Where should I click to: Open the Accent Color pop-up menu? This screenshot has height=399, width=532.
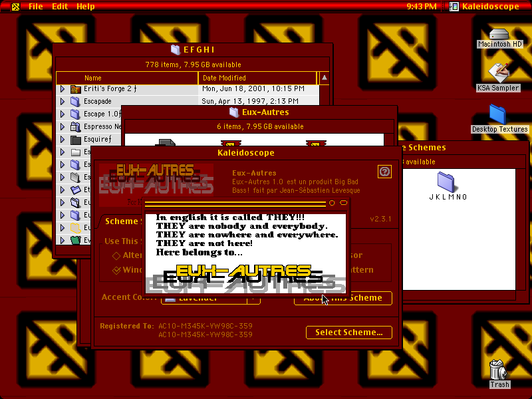tap(210, 299)
